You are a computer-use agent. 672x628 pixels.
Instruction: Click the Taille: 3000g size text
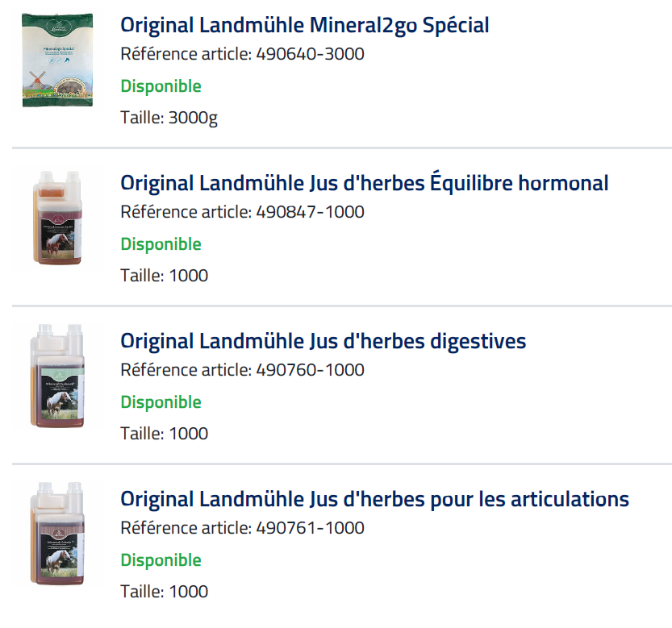[169, 118]
